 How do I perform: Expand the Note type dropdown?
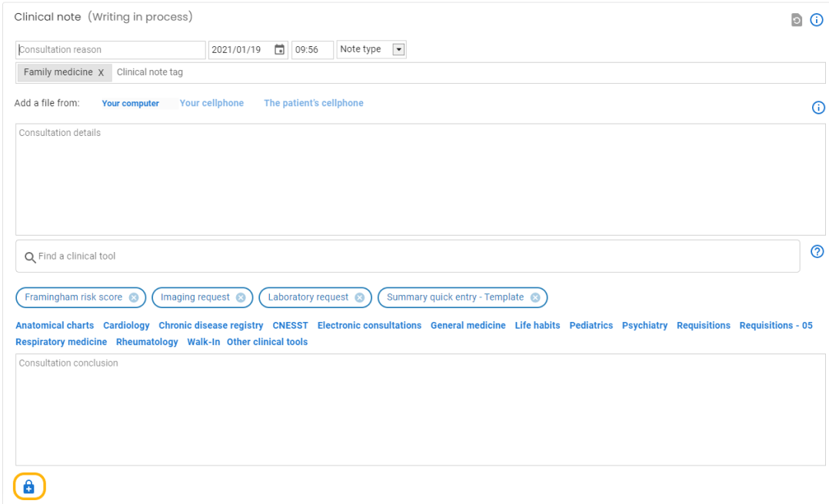398,49
